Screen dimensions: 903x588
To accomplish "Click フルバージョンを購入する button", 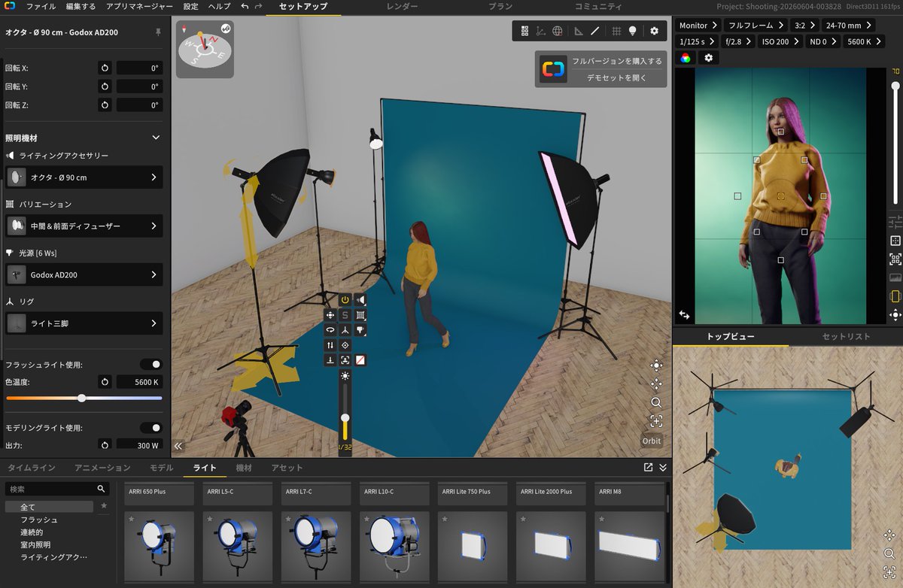I will click(x=617, y=61).
